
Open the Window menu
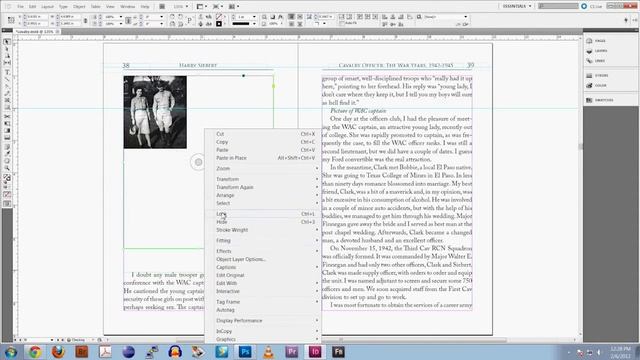click(x=128, y=7)
